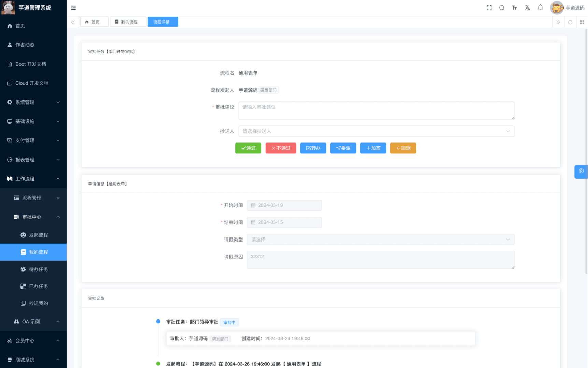Open the language translation icon
This screenshot has height=368, width=588.
527,8
